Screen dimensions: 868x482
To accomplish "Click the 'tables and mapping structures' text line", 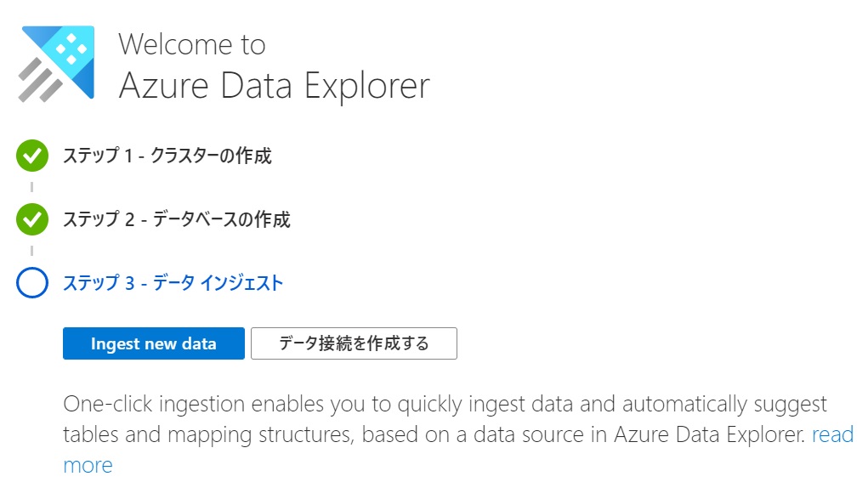I will 207,435.
